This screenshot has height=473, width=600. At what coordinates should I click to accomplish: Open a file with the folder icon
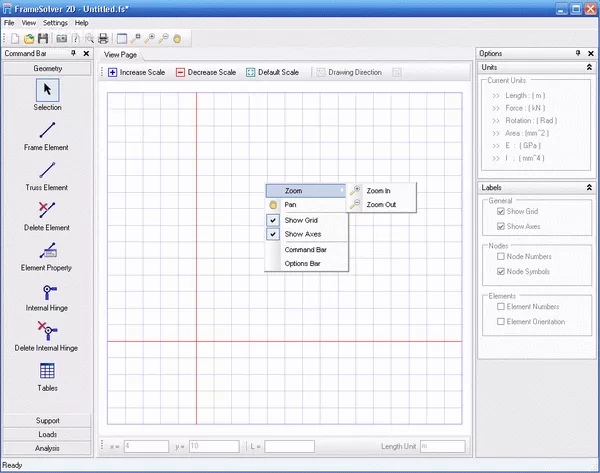click(29, 39)
